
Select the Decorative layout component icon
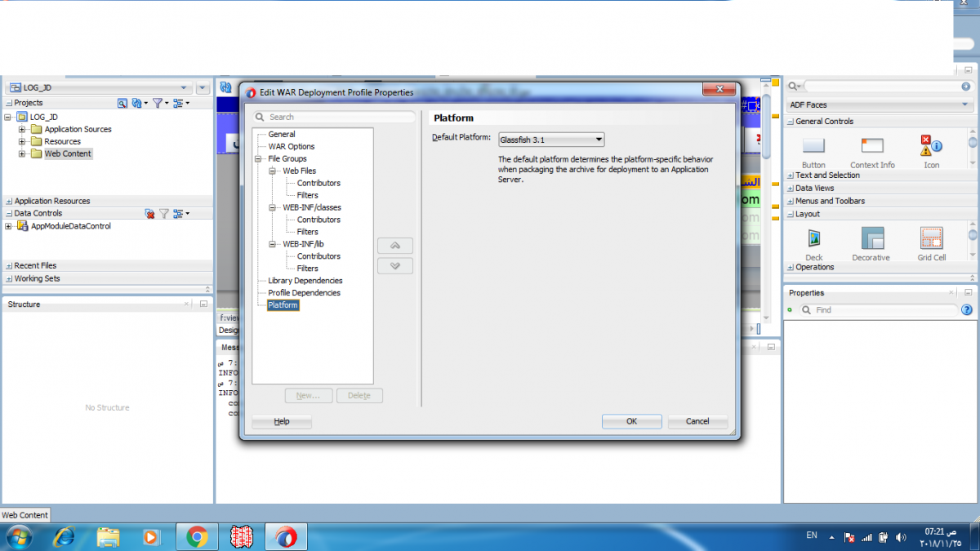click(871, 238)
